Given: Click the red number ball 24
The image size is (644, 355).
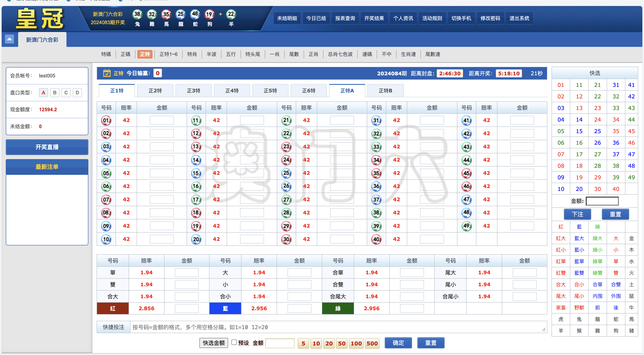Looking at the screenshot, I should tap(286, 160).
